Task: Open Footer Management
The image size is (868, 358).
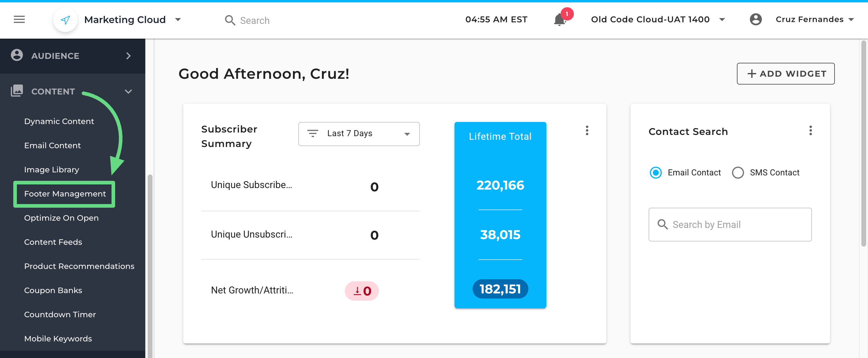Action: coord(65,194)
